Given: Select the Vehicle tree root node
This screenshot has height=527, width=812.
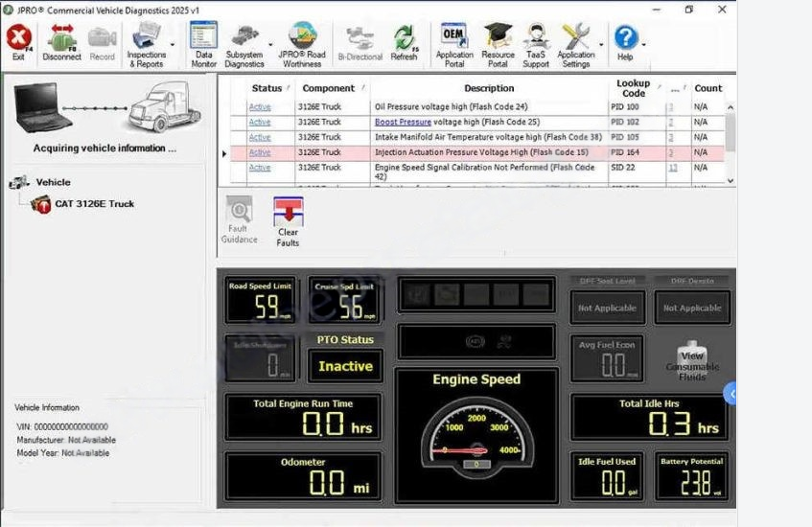Looking at the screenshot, I should (54, 182).
